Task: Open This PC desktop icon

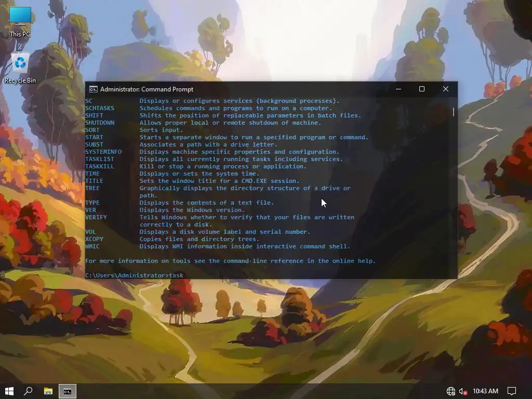Action: [20, 22]
